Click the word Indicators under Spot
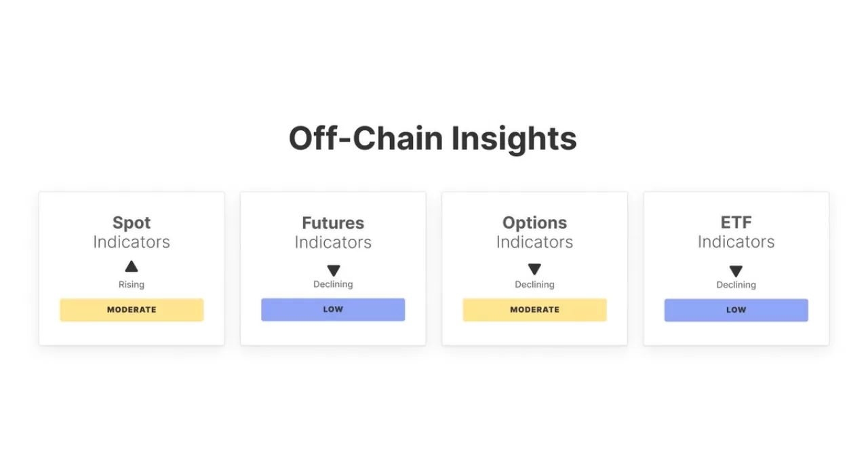 point(132,242)
